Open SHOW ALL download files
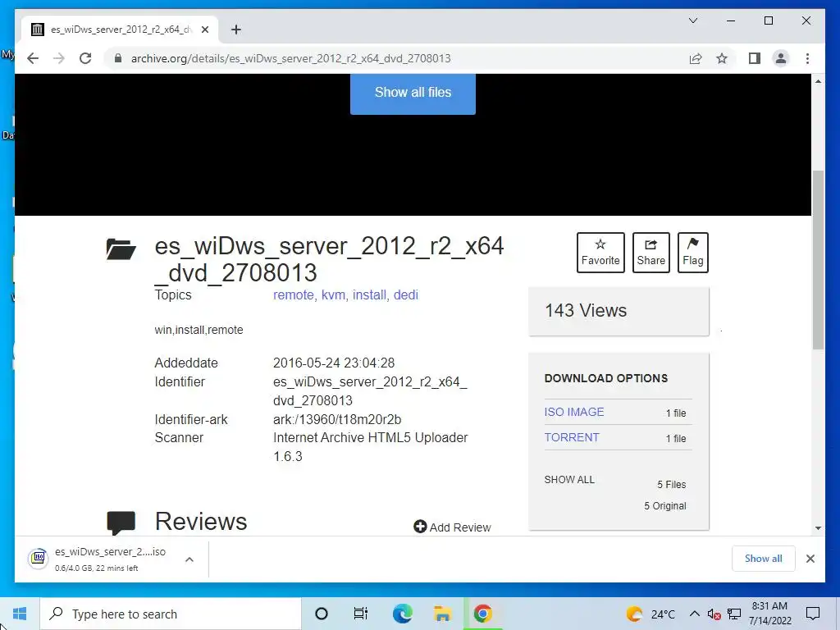 tap(569, 479)
